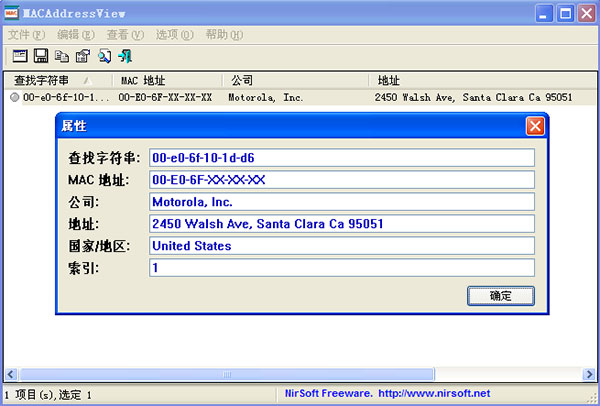Screen dimensions: 600x406
Task: Click the 地址 field showing 2450 Walsh Ave
Action: (342, 224)
